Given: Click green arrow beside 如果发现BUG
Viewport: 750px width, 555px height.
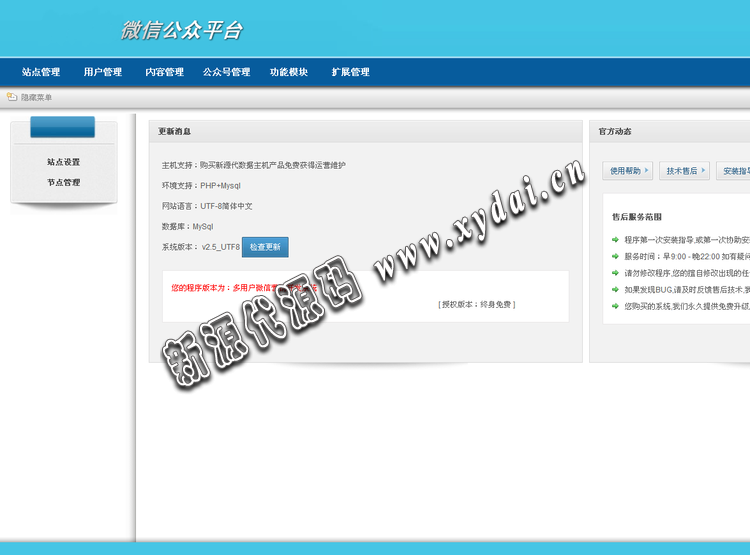Looking at the screenshot, I should (x=615, y=289).
